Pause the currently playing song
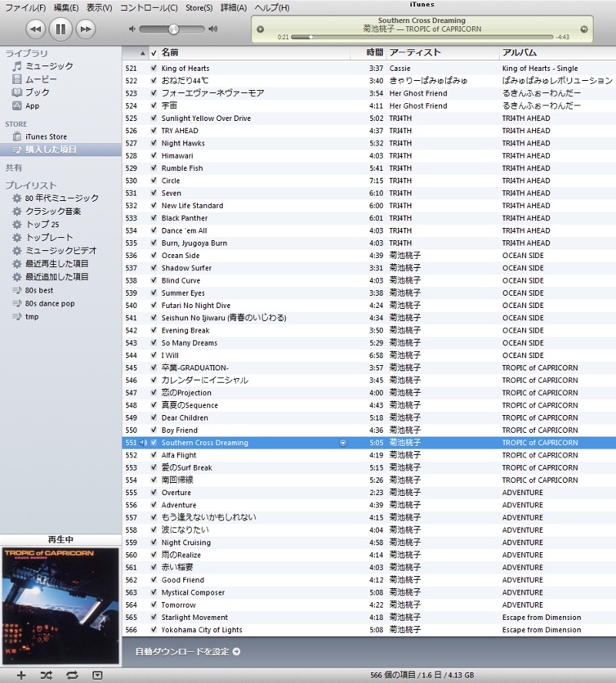 pyautogui.click(x=61, y=29)
